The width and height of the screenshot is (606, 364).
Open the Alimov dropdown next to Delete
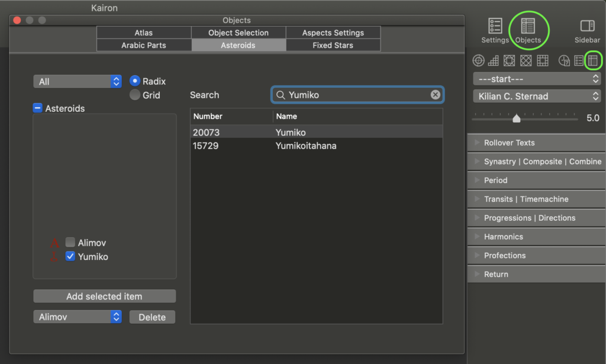(78, 317)
